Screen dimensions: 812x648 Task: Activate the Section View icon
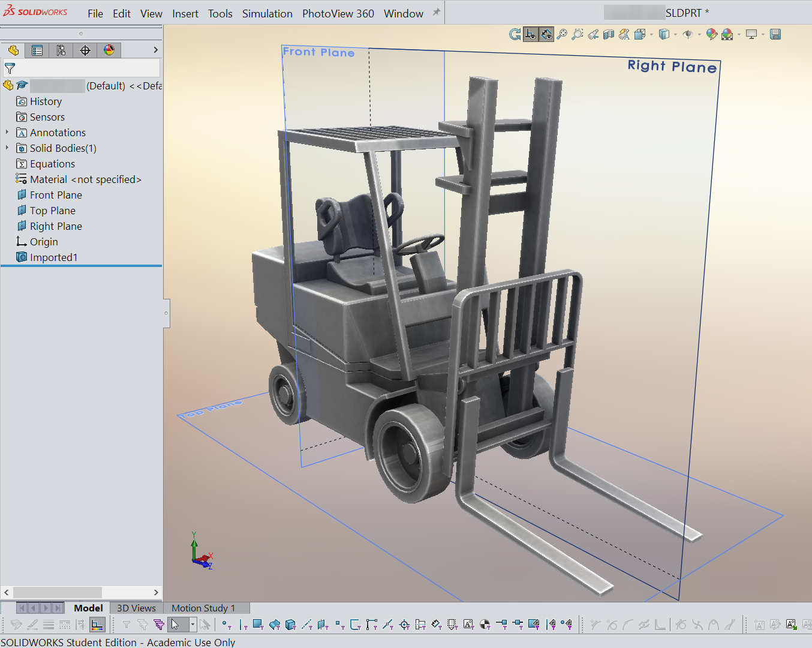(609, 34)
